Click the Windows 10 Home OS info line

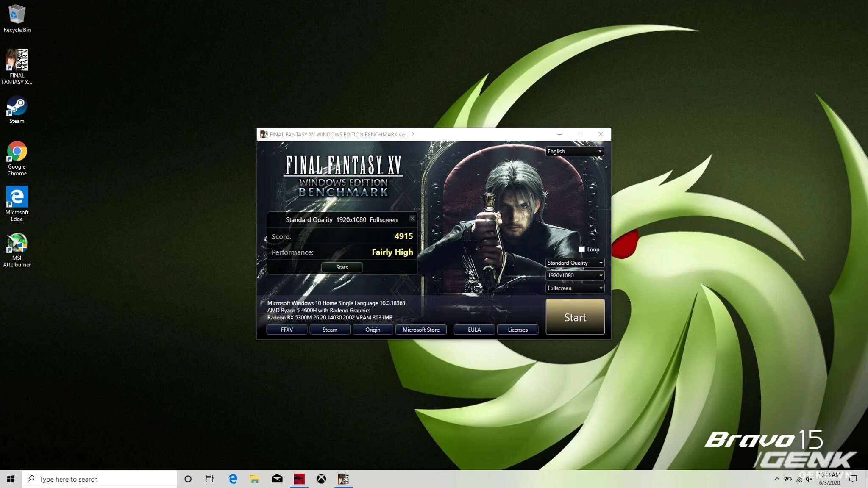click(336, 303)
